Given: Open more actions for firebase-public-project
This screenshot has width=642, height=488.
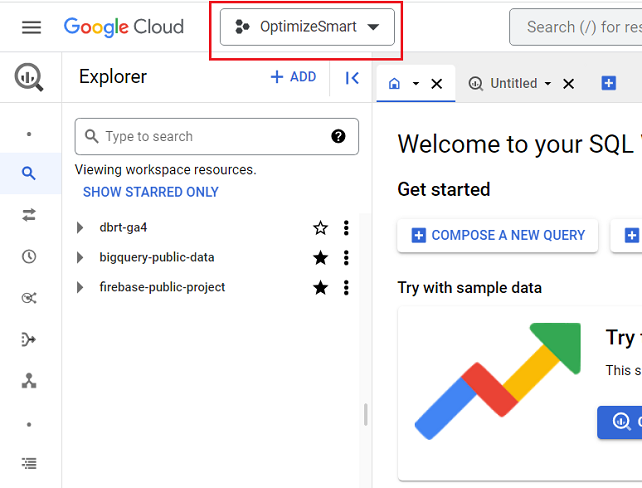Looking at the screenshot, I should [x=346, y=288].
